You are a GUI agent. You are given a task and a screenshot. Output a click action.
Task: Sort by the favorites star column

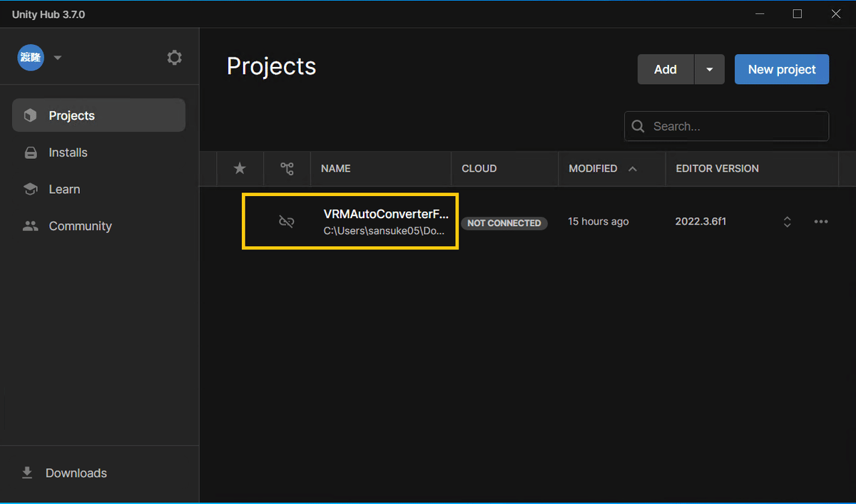[240, 168]
